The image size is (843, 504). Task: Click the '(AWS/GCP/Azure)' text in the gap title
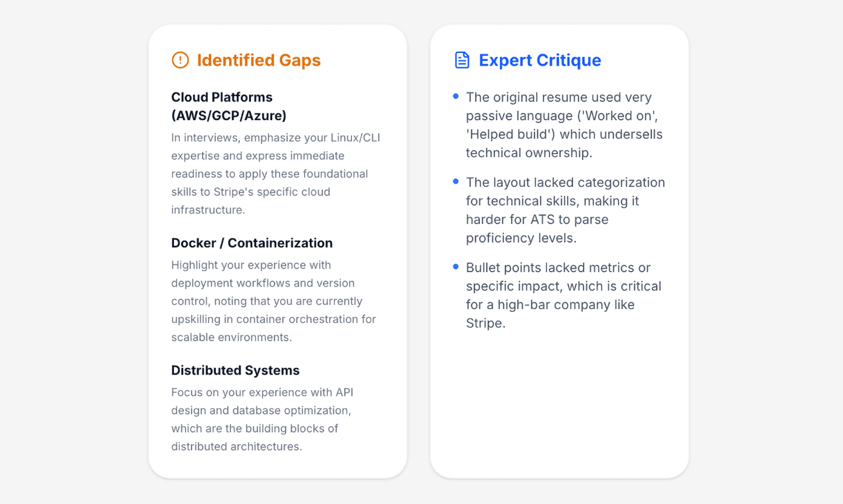coord(229,116)
